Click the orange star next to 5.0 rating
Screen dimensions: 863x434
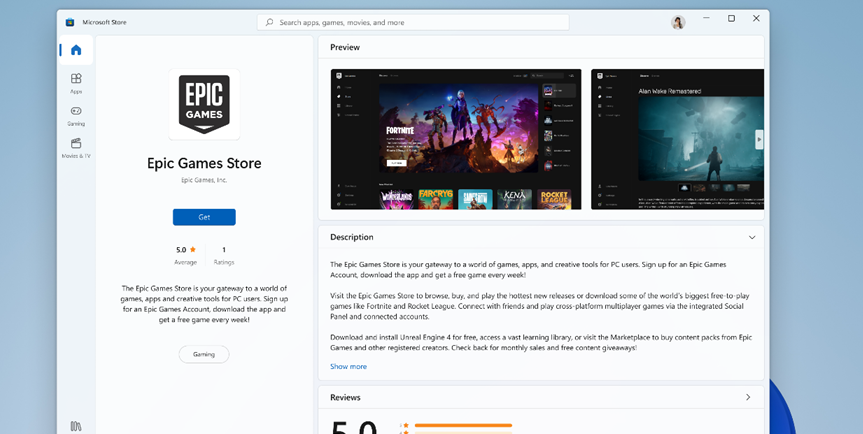coord(193,250)
